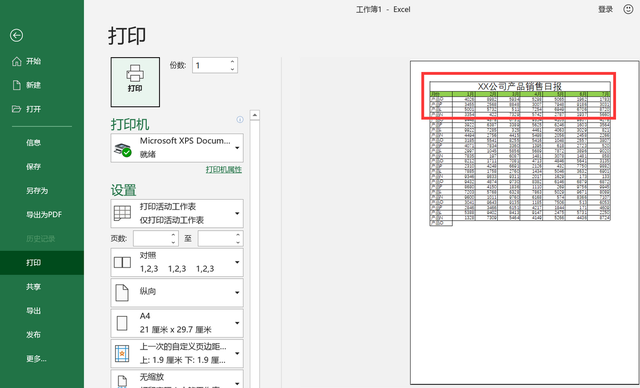
Task: Click the back arrow circle icon
Action: click(17, 35)
